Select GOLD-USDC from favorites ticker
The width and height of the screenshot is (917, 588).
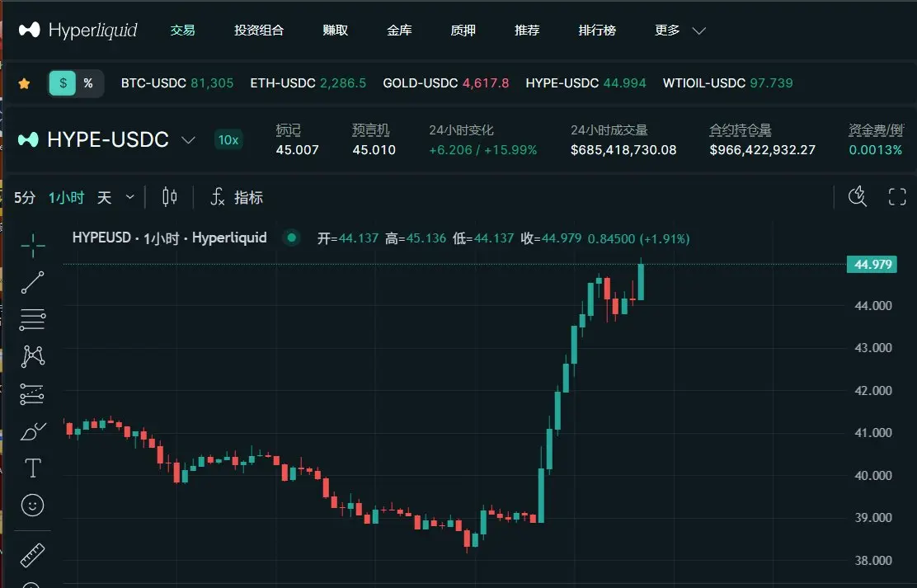pyautogui.click(x=445, y=83)
